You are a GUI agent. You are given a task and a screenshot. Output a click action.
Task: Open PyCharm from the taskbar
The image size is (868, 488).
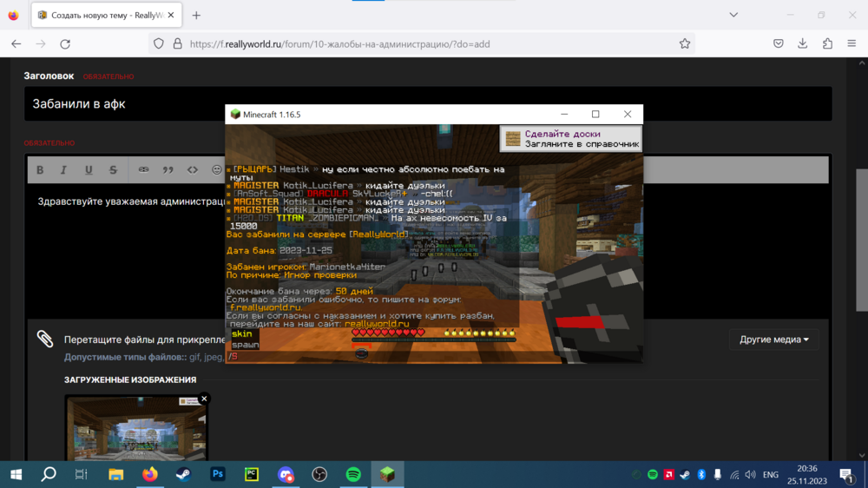[252, 475]
